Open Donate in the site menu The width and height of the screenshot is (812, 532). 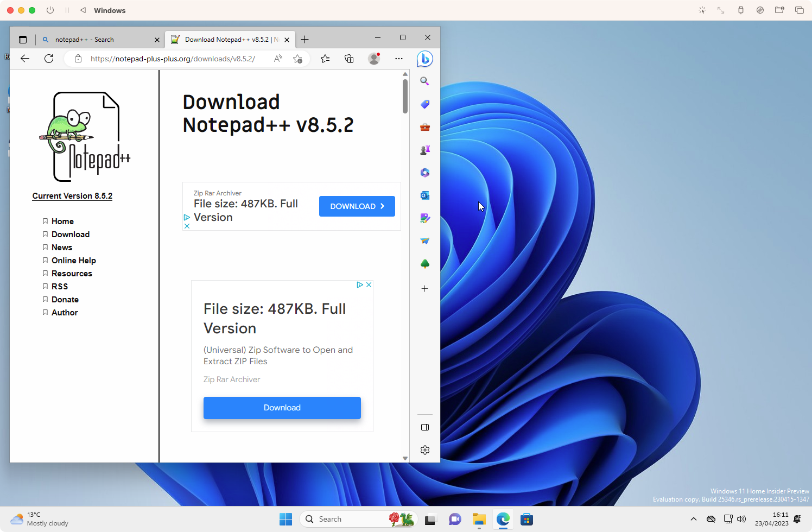65,300
